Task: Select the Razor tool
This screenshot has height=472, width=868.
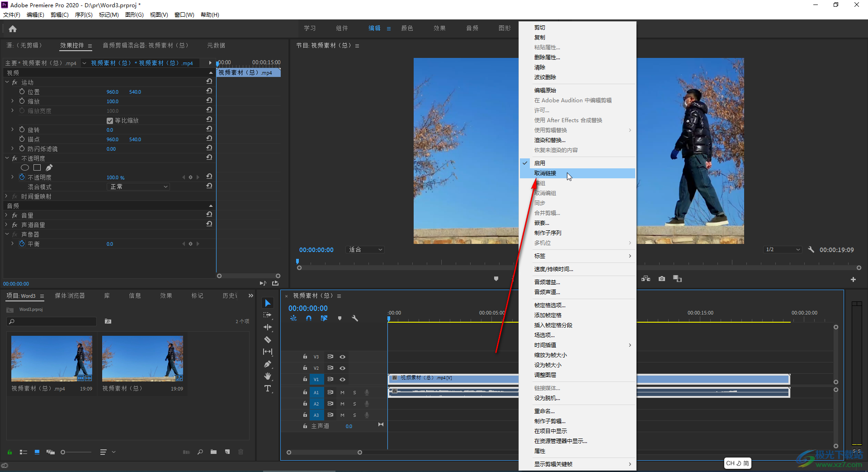Action: (268, 339)
